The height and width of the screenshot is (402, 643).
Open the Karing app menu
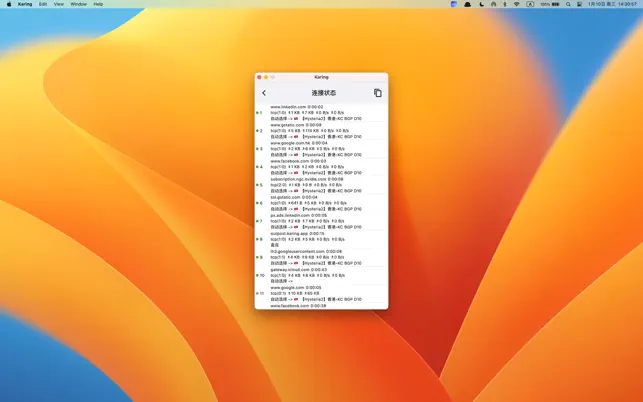tap(25, 4)
